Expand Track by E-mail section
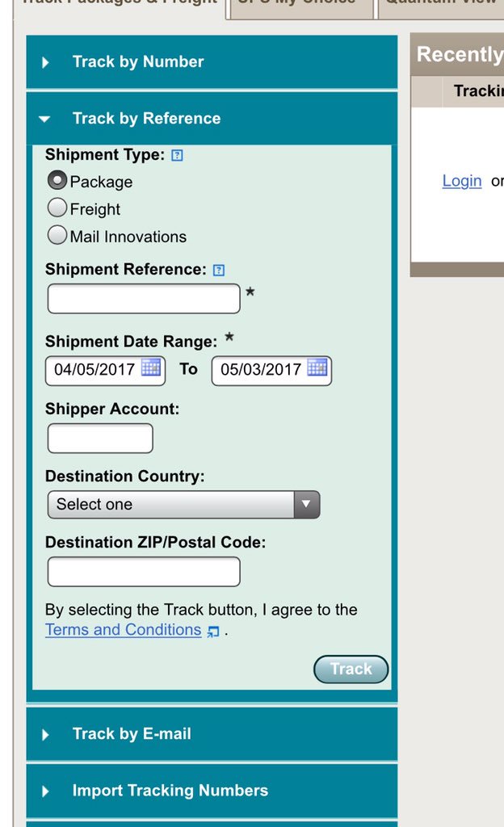504x827 pixels. click(212, 734)
